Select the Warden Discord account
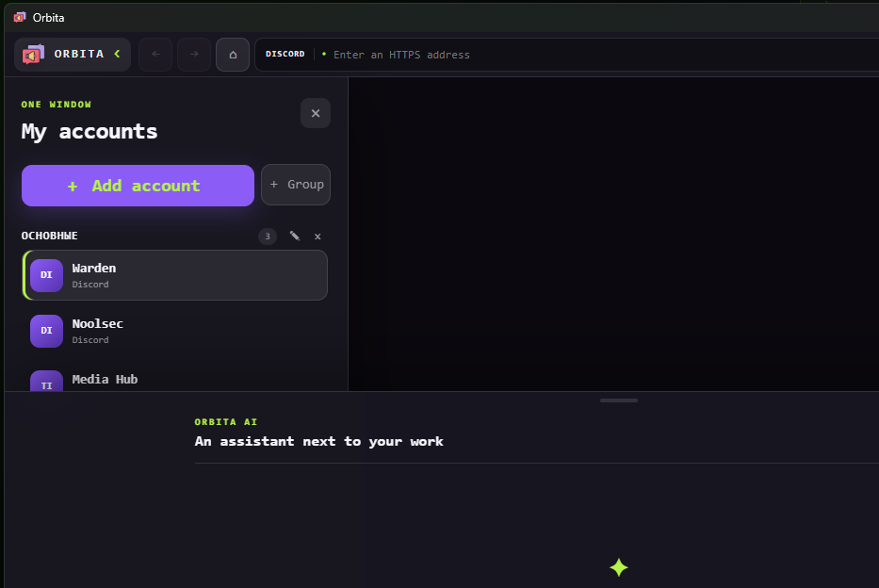 (175, 275)
